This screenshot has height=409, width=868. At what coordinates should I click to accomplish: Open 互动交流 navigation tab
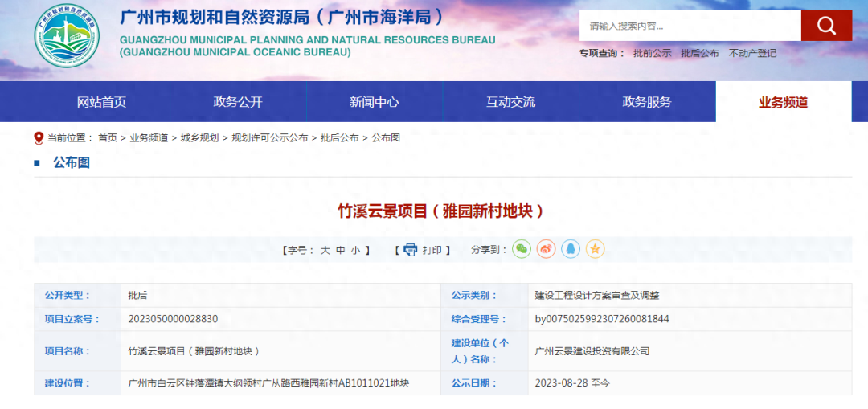point(510,102)
